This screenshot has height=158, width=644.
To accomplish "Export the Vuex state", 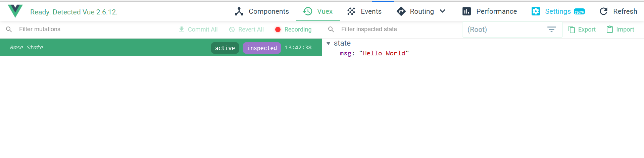I will [x=582, y=30].
